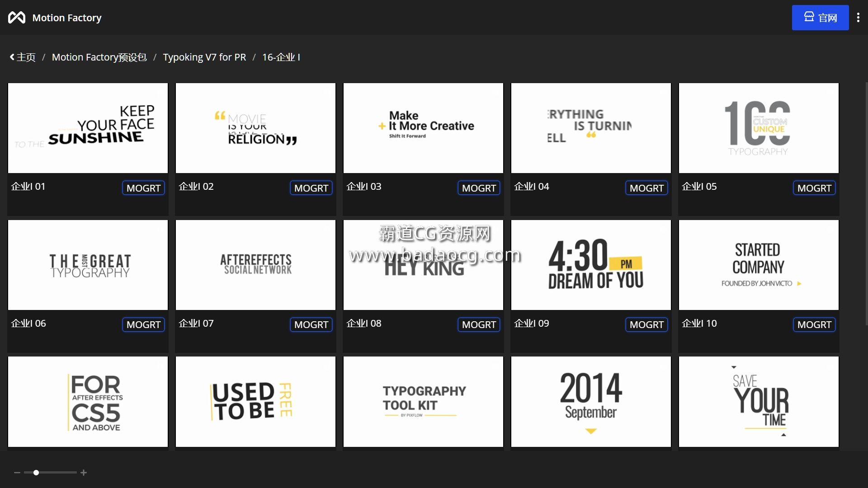Select the 企业I 09 4:30 Dream thumbnail
868x488 pixels.
(x=591, y=265)
